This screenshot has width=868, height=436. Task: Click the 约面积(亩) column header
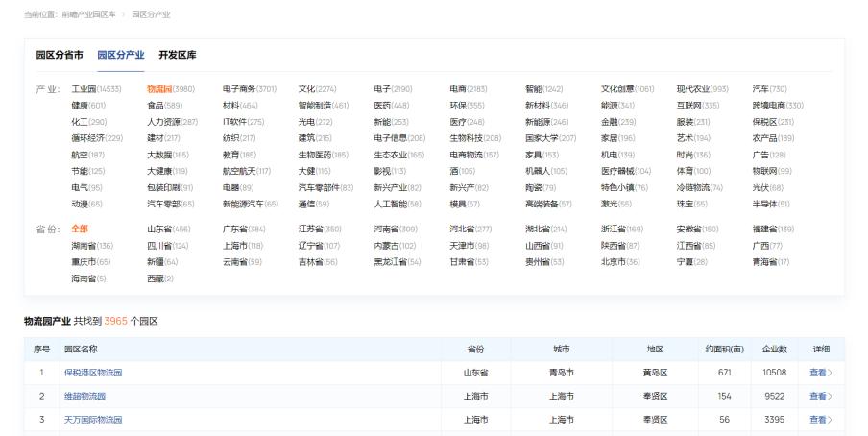tap(725, 349)
